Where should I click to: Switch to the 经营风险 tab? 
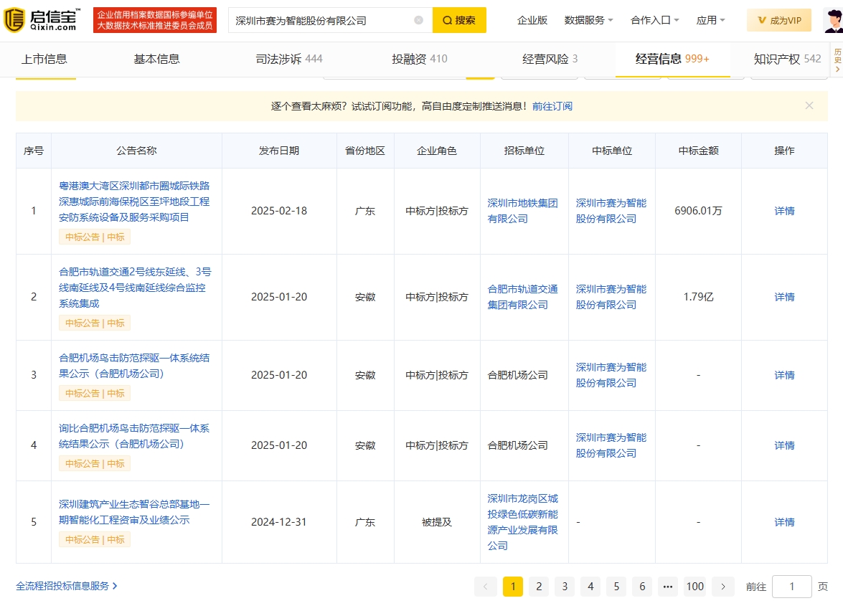point(550,59)
